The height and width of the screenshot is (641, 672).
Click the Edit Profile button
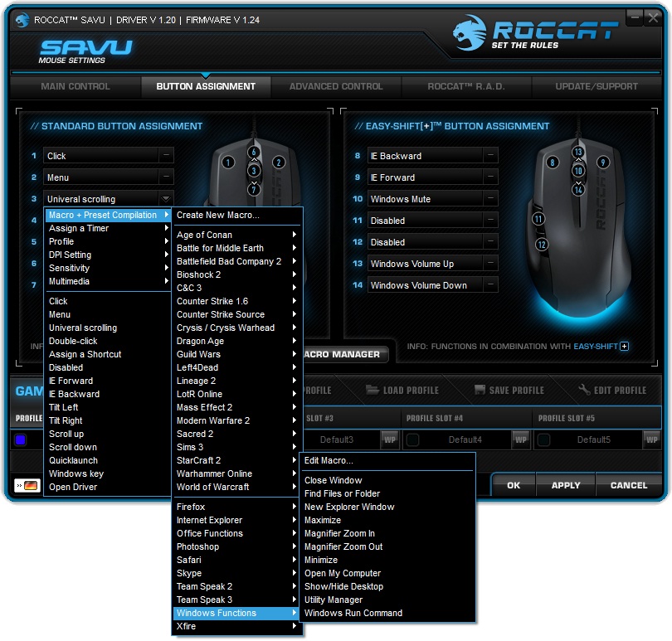point(612,391)
